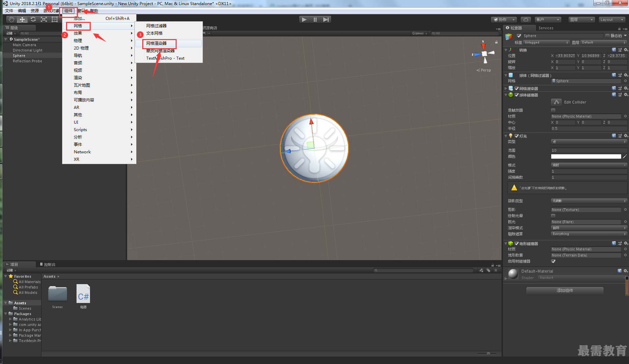Open the Untagged tag dropdown
Screen dimensions: 629x364
tap(546, 42)
